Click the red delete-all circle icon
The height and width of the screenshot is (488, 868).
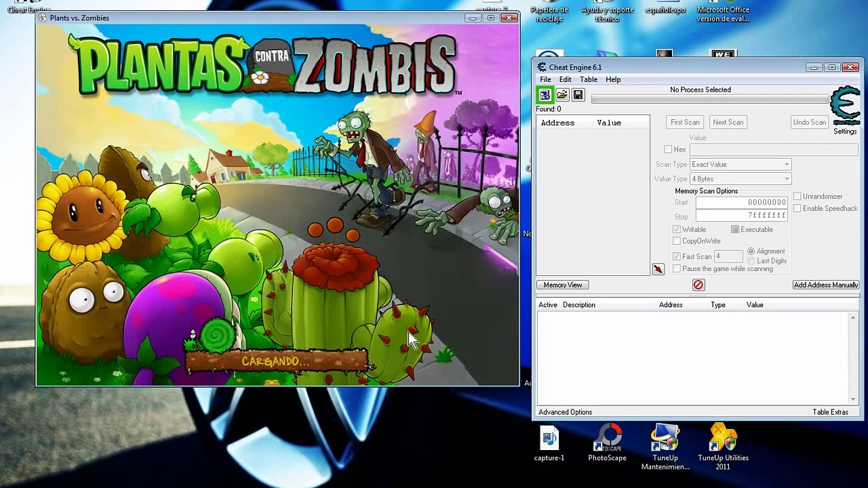tap(698, 285)
